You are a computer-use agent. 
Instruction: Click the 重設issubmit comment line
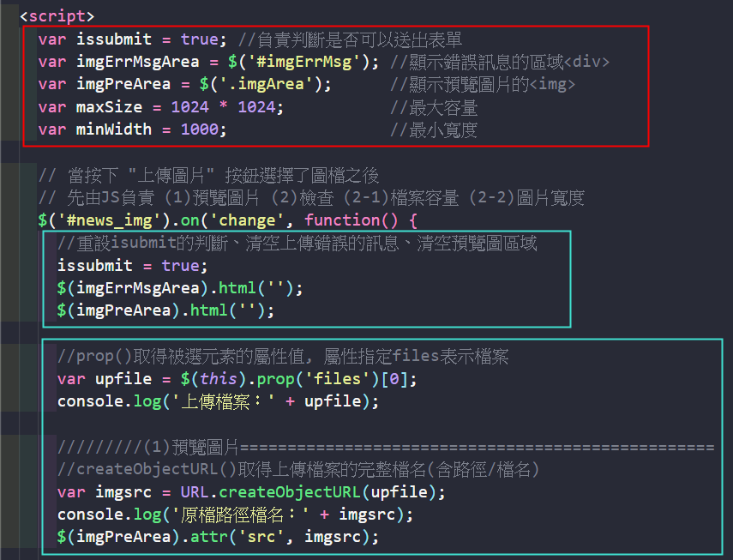pos(297,243)
